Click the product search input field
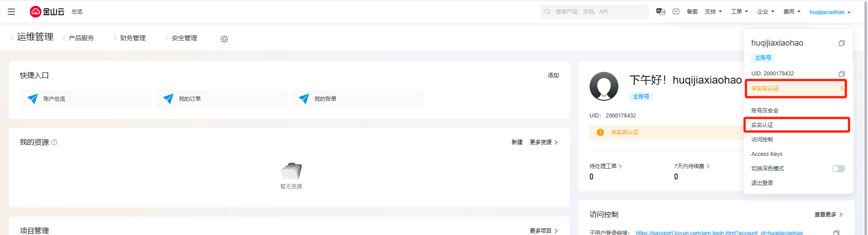Viewport: 868px width, 235px height. 595,12
